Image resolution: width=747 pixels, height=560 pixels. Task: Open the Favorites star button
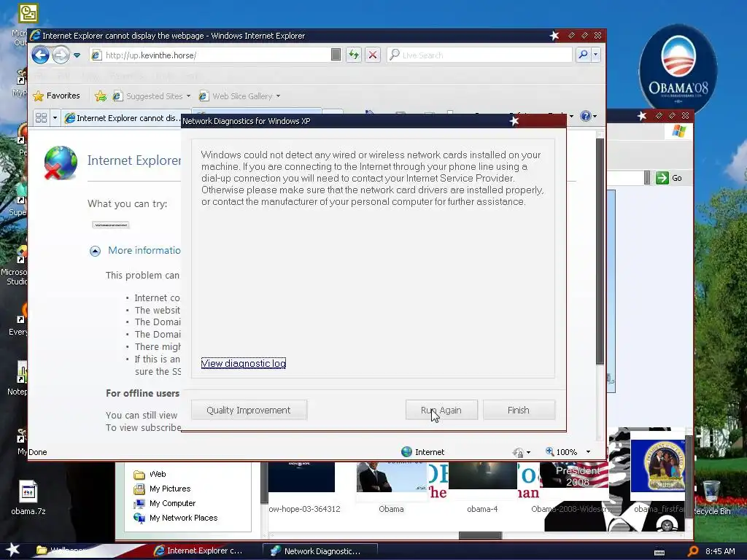[56, 96]
